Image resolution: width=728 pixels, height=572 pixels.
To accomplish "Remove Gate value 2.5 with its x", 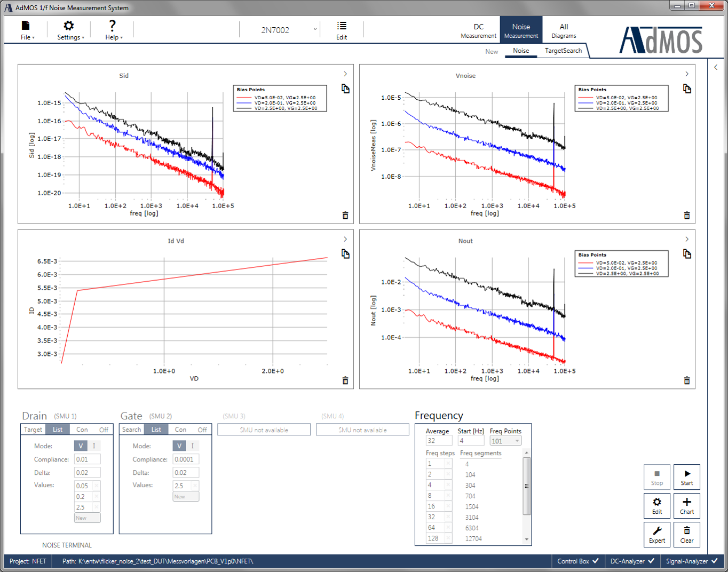I will (195, 486).
